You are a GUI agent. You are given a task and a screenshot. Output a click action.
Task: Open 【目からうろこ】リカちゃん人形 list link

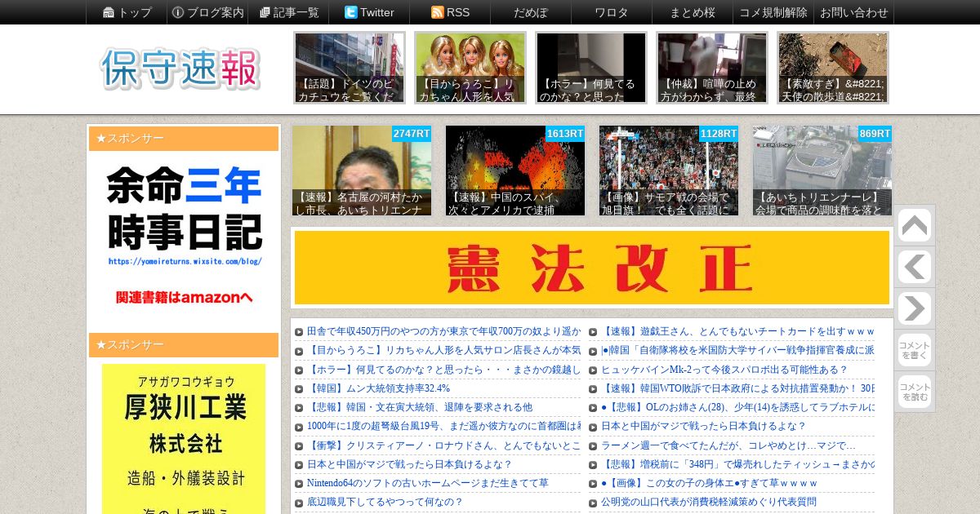[x=443, y=350]
